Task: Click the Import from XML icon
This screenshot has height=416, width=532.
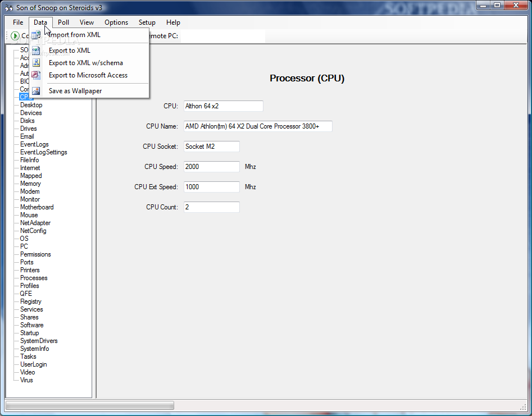Action: 36,35
